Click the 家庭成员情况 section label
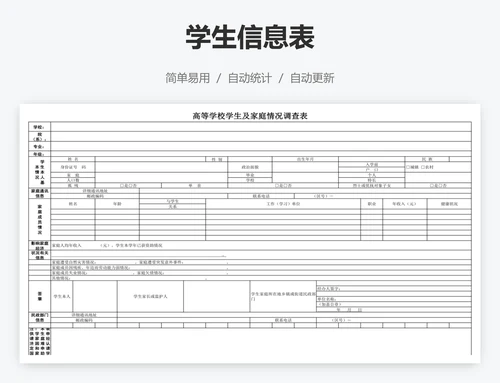Image resolution: width=500 pixels, height=383 pixels. point(40,220)
